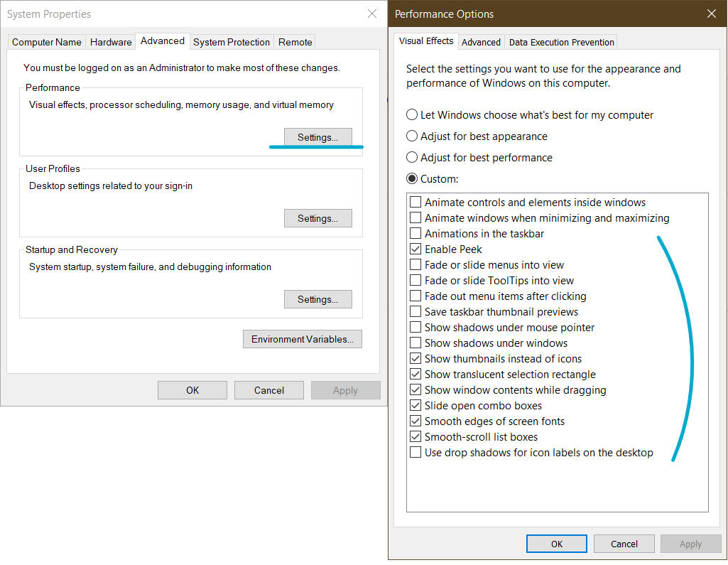The height and width of the screenshot is (565, 728).
Task: Open Data Execution Prevention tab
Action: (561, 42)
